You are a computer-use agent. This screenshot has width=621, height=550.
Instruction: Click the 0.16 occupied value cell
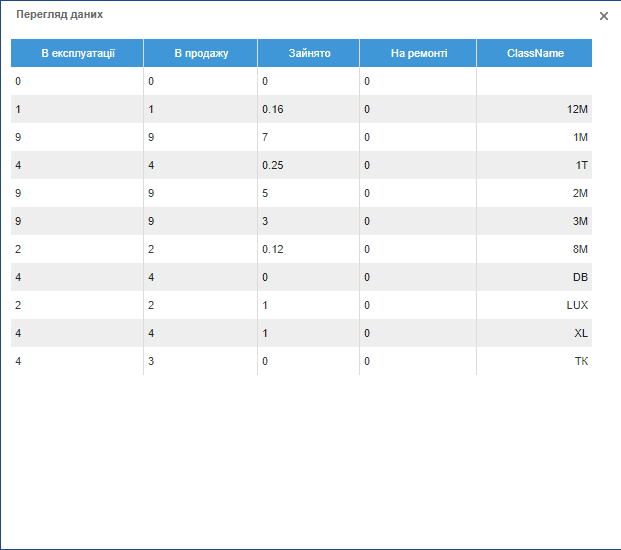(x=273, y=109)
